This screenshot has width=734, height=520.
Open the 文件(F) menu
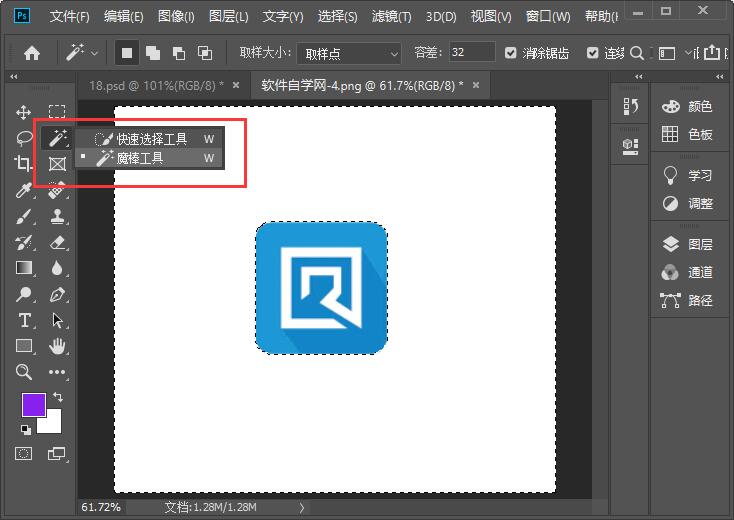tap(69, 17)
